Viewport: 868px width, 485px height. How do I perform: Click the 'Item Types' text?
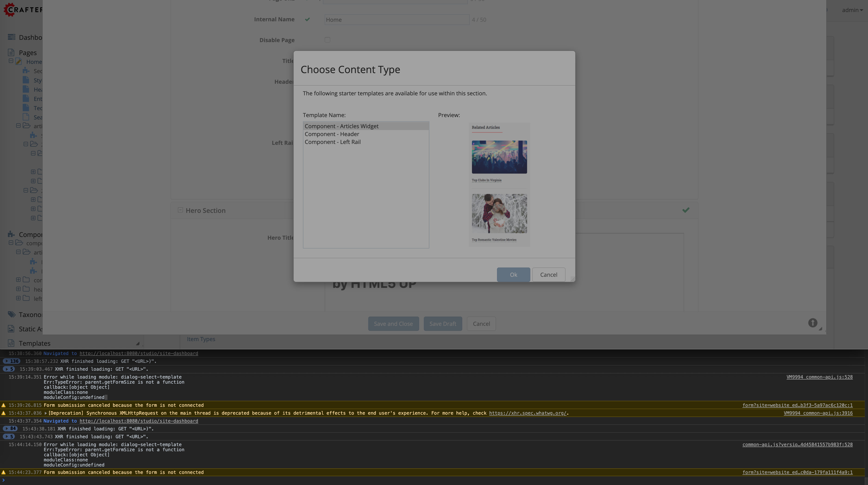click(201, 339)
